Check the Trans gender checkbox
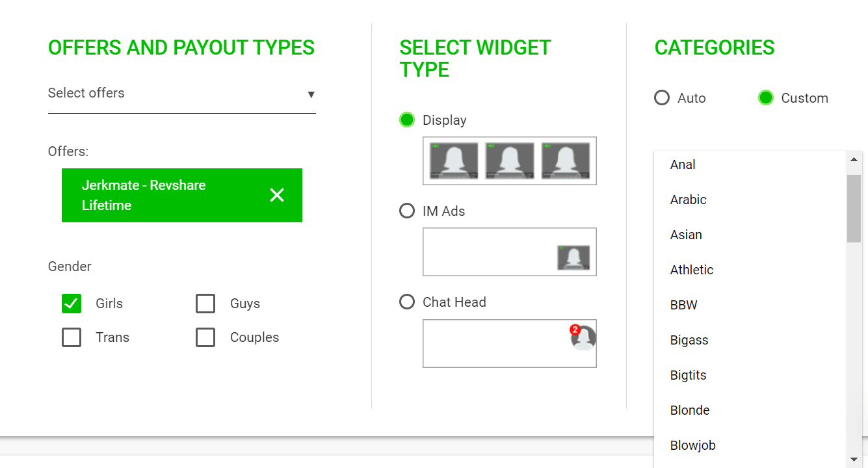This screenshot has height=468, width=868. 72,337
